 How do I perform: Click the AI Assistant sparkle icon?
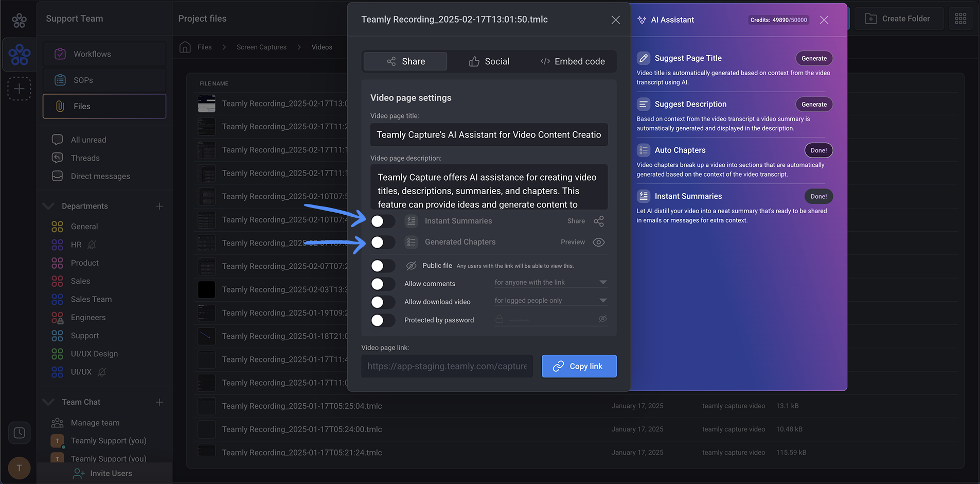click(x=642, y=20)
